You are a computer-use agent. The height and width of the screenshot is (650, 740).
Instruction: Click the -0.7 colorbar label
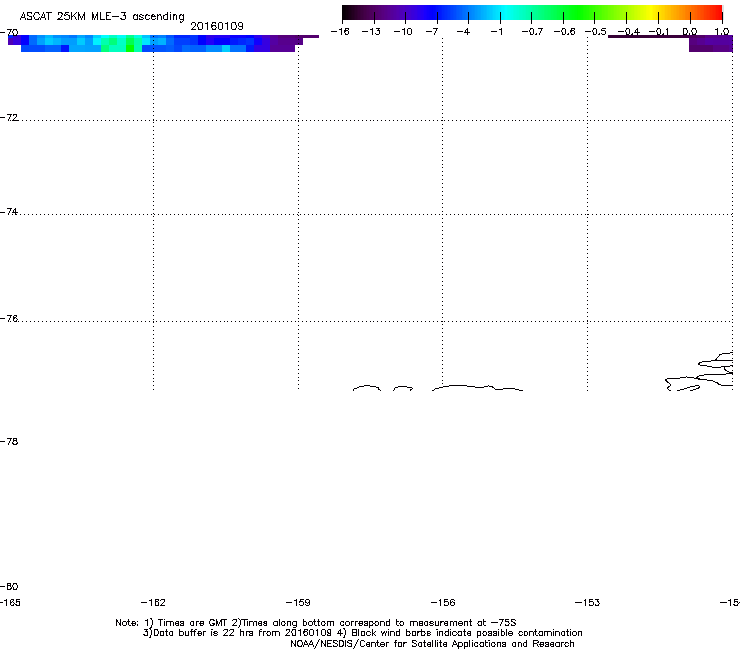point(532,32)
